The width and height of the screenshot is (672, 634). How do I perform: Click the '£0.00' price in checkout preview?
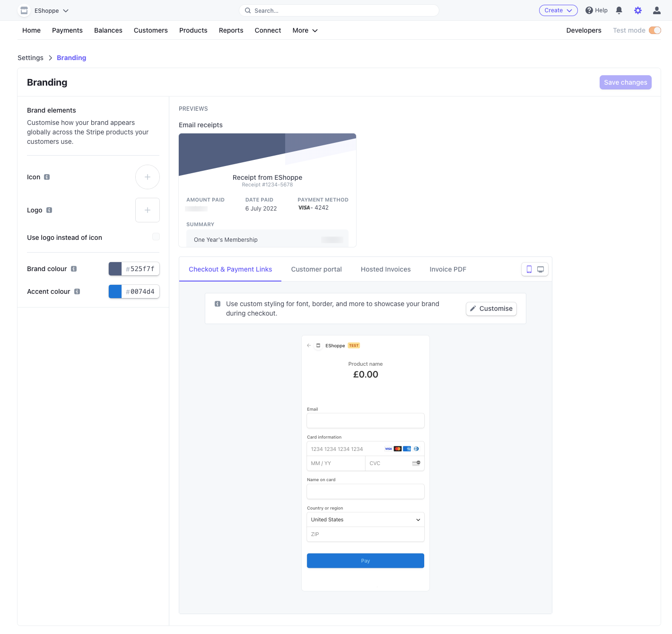point(366,374)
